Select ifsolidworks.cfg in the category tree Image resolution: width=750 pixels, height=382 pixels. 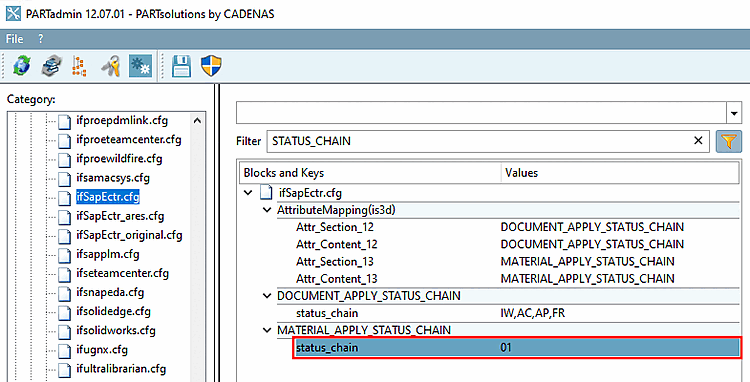click(x=116, y=330)
